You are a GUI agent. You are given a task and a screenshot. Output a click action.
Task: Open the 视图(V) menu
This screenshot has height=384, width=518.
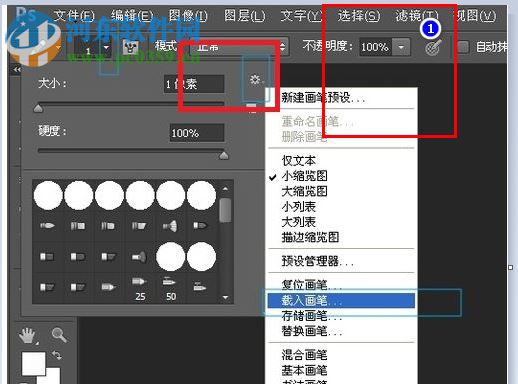tap(475, 15)
